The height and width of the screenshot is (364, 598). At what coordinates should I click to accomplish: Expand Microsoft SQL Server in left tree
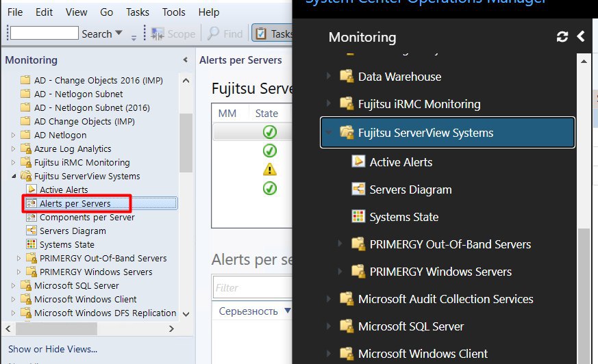pos(13,285)
